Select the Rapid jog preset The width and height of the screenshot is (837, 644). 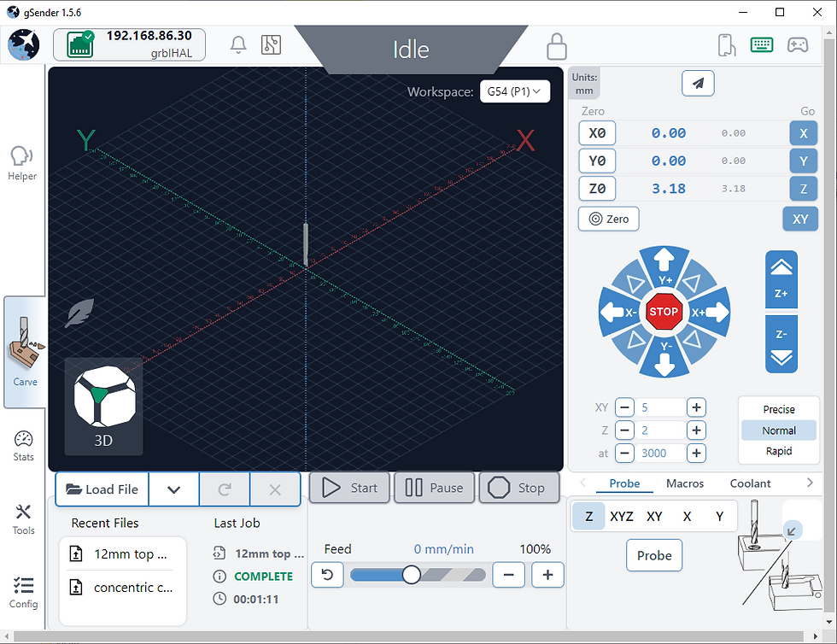coord(779,451)
